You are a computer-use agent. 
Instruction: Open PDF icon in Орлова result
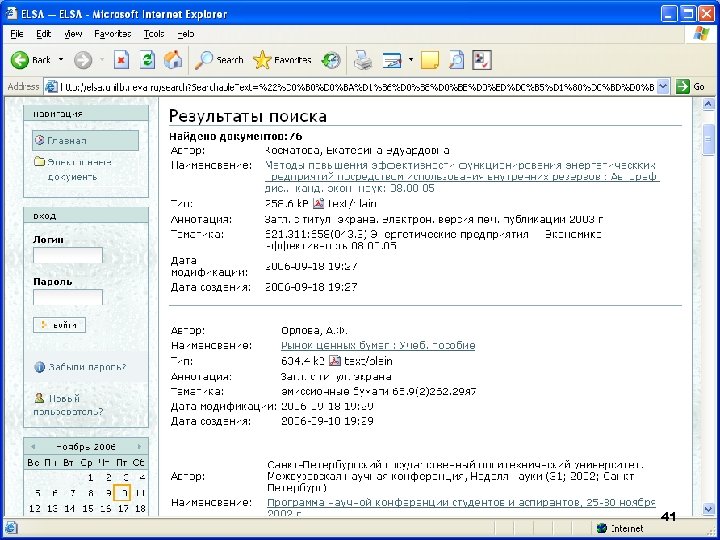click(x=335, y=361)
